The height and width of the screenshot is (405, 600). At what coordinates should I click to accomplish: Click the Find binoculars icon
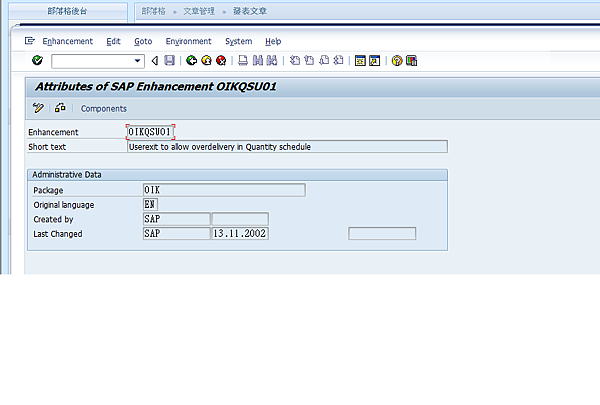pyautogui.click(x=258, y=60)
